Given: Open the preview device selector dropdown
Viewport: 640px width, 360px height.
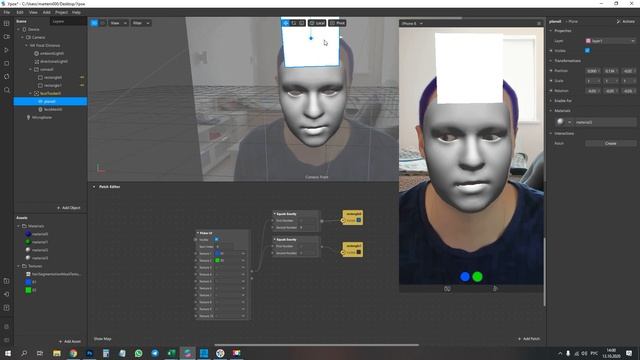Looking at the screenshot, I should click(x=412, y=24).
